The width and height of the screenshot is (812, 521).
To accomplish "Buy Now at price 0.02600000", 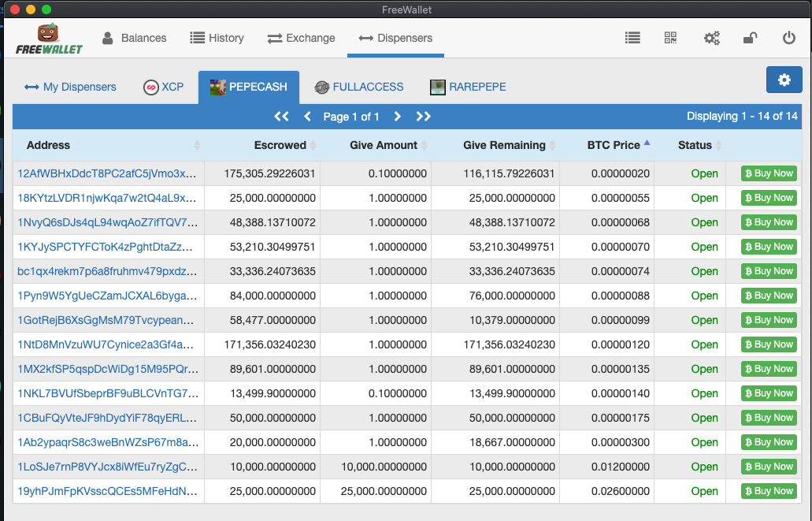I will pyautogui.click(x=769, y=491).
